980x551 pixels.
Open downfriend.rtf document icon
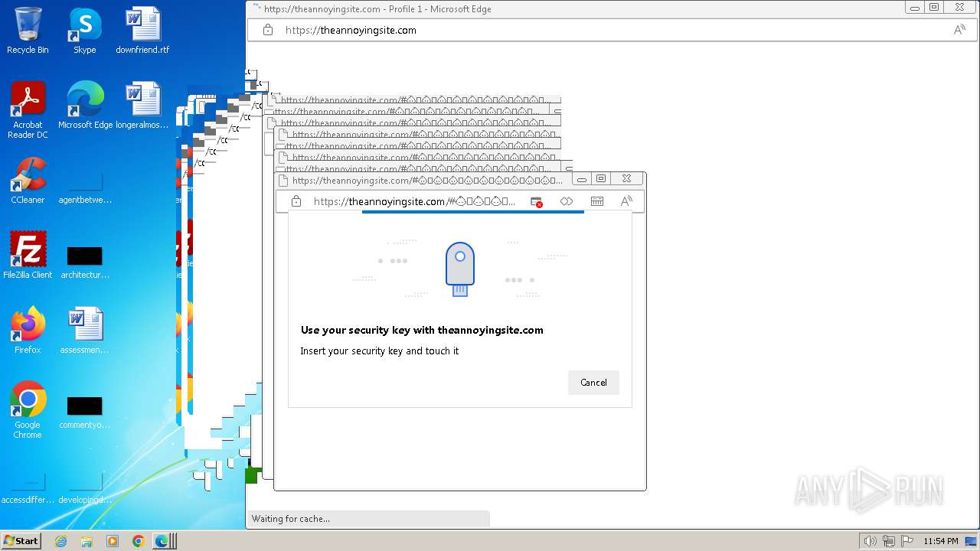click(142, 31)
